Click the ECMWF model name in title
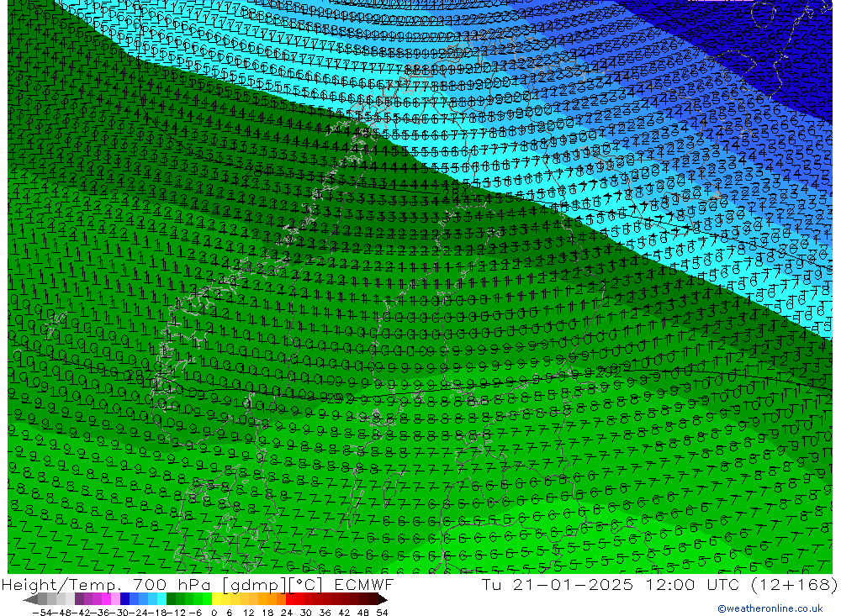Viewport: 841px width, 616px height. [x=364, y=584]
